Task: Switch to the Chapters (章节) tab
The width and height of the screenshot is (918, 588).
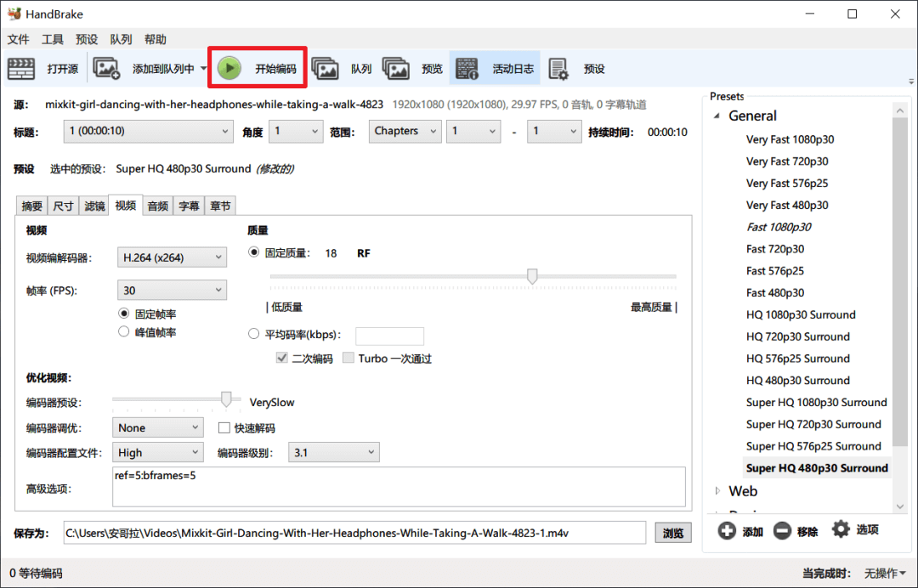Action: tap(220, 206)
